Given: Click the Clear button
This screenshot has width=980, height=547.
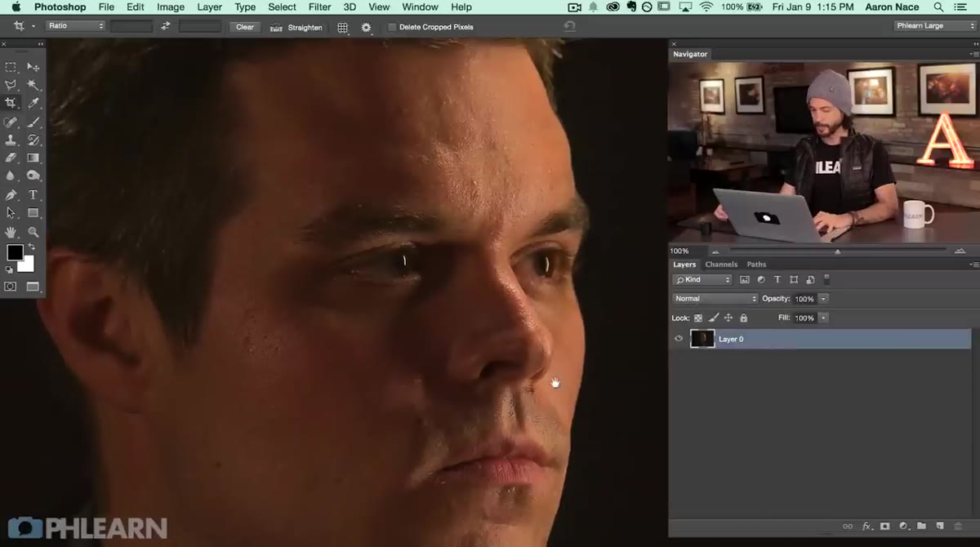Looking at the screenshot, I should point(245,27).
